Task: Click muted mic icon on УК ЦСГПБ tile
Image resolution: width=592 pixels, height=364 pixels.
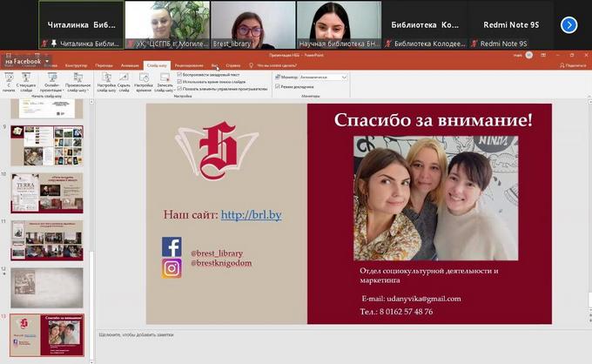Action: (131, 44)
